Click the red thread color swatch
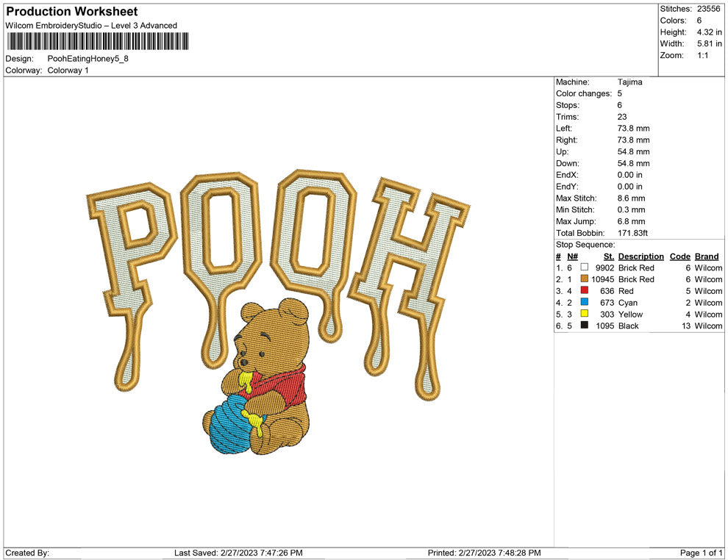Screen dimensions: 728x560 [585, 290]
